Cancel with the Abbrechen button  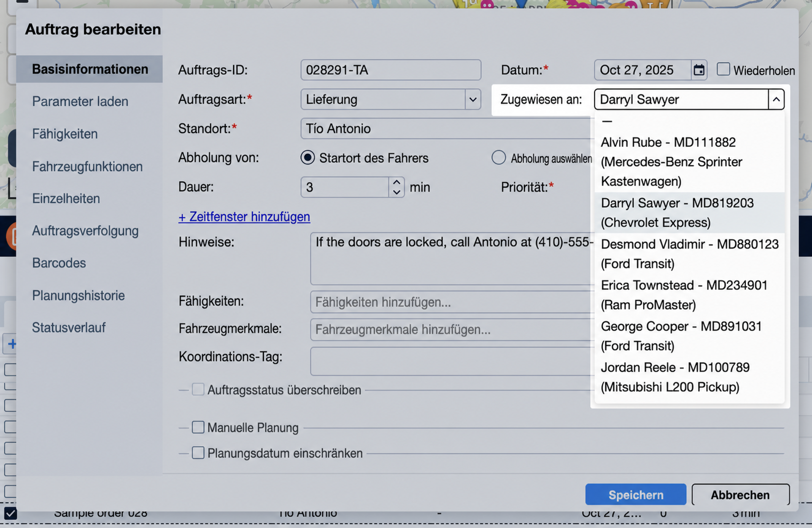coord(740,495)
